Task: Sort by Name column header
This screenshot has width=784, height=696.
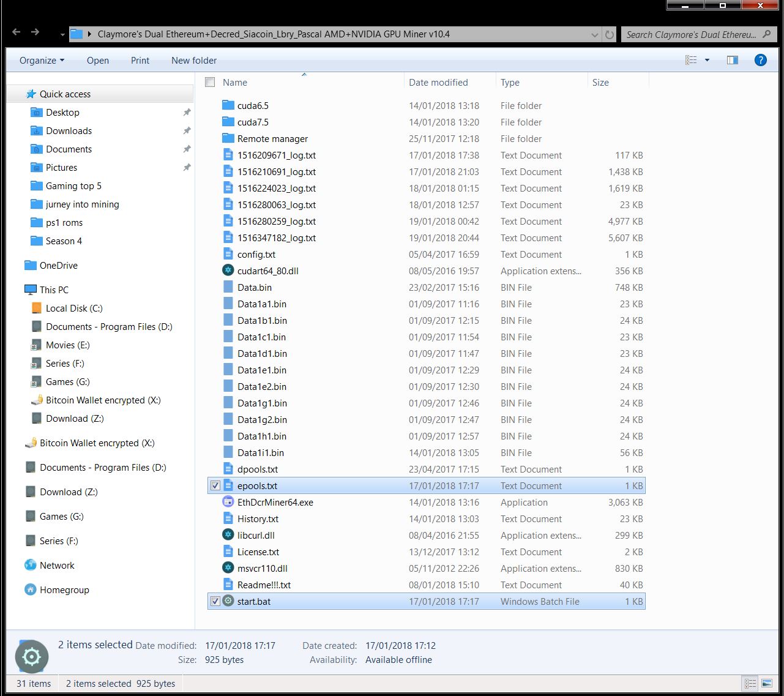Action: (x=235, y=82)
